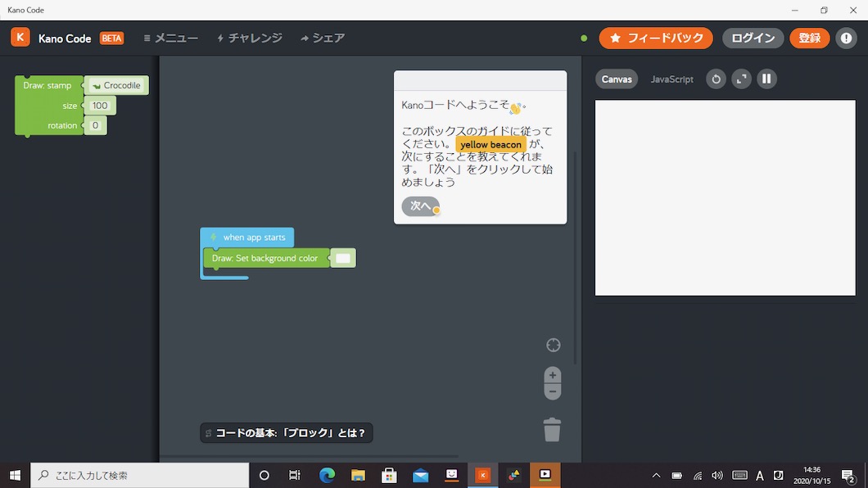Open the メニュー menu
The height and width of the screenshot is (488, 868).
tap(170, 38)
